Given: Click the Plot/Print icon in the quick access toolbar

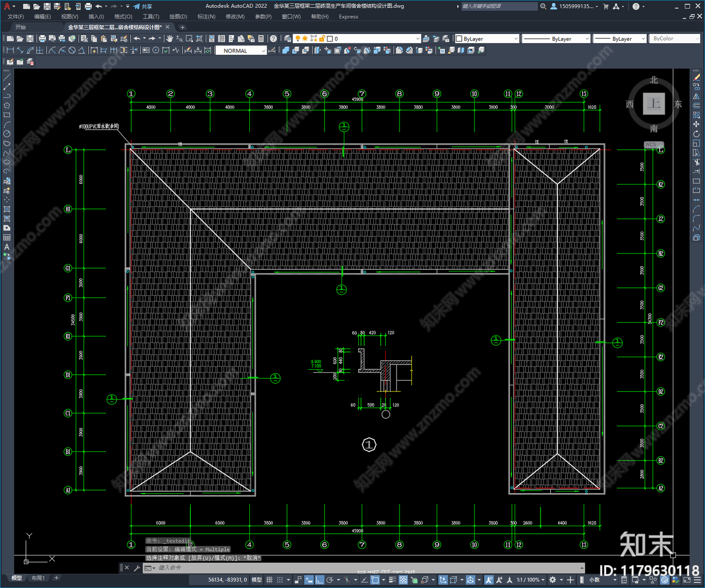Looking at the screenshot, I should (88, 6).
